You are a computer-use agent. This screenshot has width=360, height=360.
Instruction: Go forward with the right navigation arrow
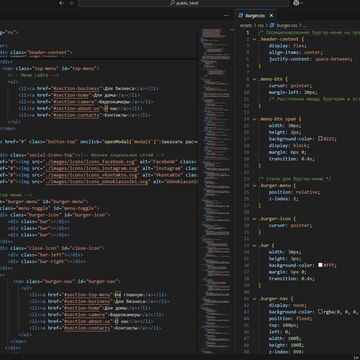tap(71, 3)
